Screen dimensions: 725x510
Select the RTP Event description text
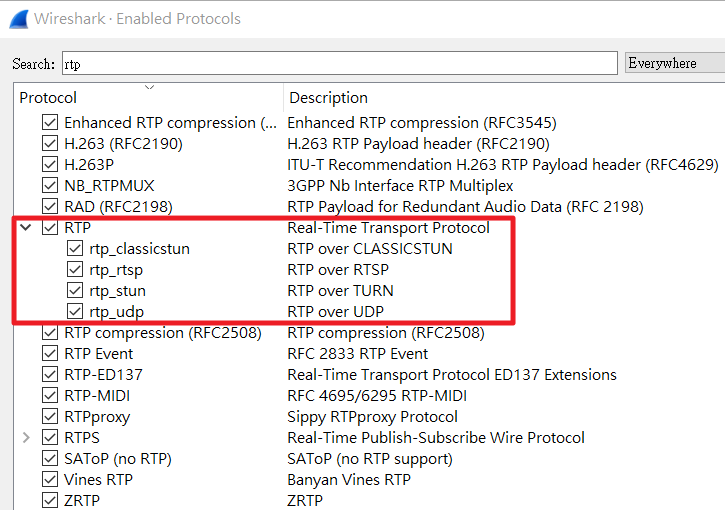360,353
